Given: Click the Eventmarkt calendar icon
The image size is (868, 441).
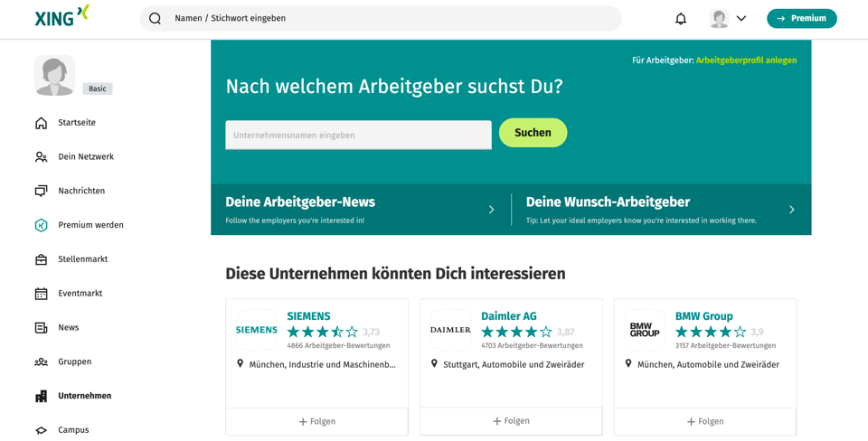Looking at the screenshot, I should (41, 294).
